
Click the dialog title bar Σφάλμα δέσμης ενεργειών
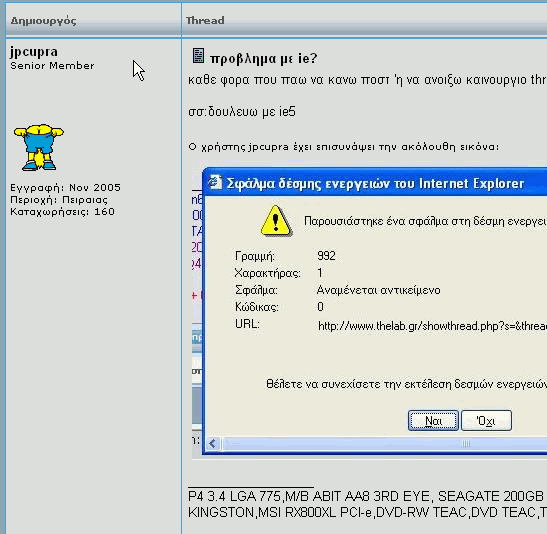[x=375, y=183]
